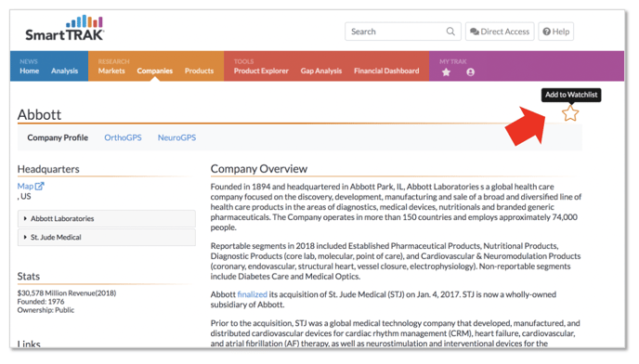Switch to the OrthoGPS tab
The width and height of the screenshot is (639, 364).
(x=123, y=137)
